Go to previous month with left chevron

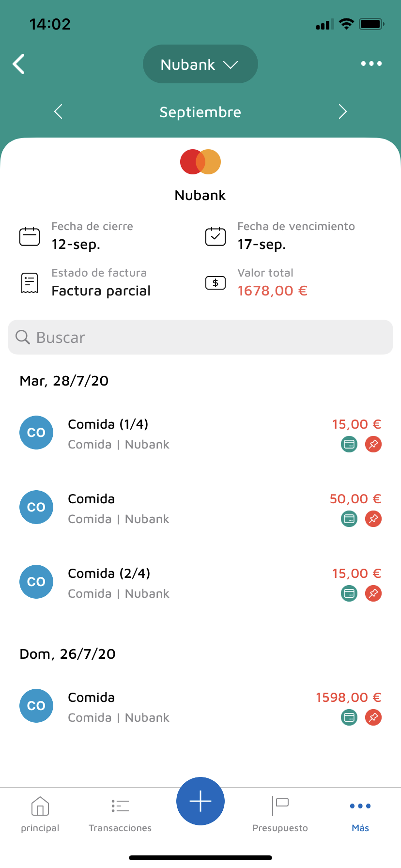59,112
